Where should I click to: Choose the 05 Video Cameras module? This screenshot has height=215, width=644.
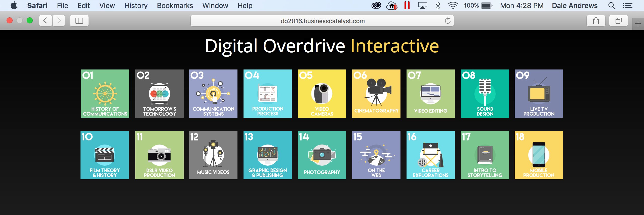[322, 94]
